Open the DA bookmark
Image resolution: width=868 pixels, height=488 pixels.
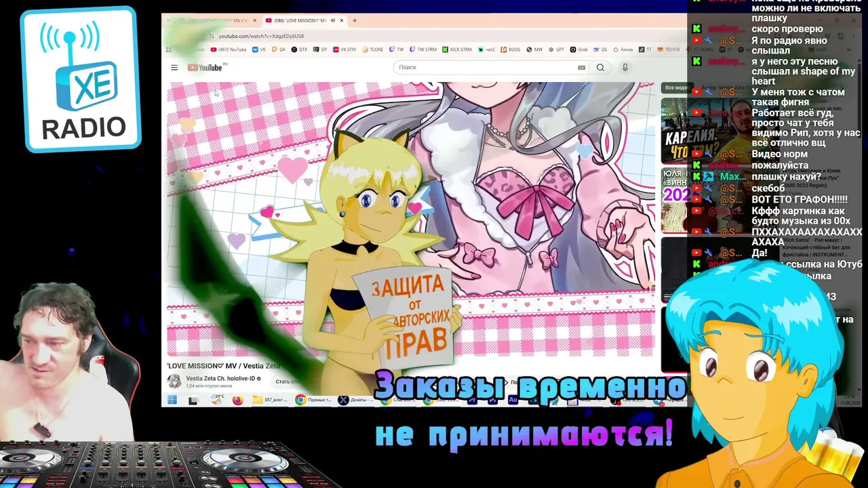pos(279,49)
